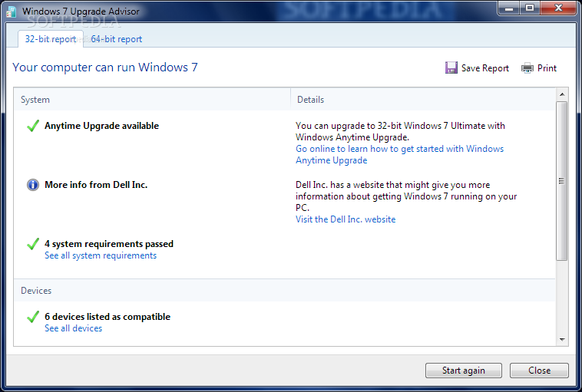Click the Save Report floppy disk icon

451,68
